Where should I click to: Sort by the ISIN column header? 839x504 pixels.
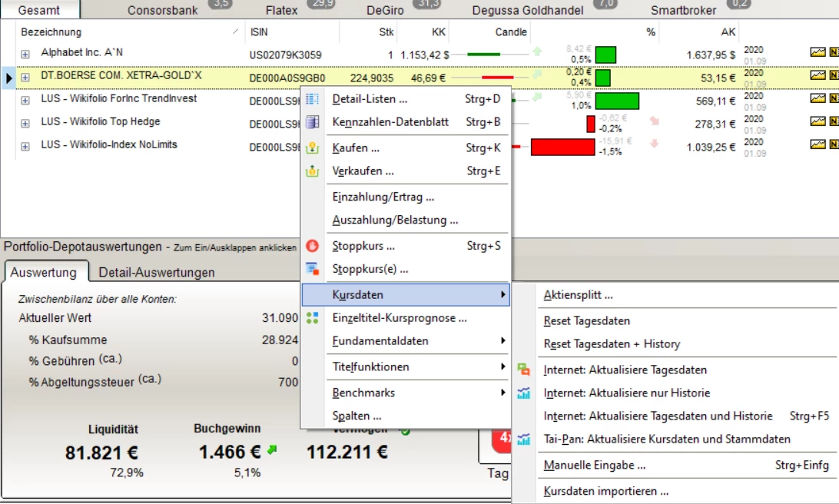tap(292, 32)
